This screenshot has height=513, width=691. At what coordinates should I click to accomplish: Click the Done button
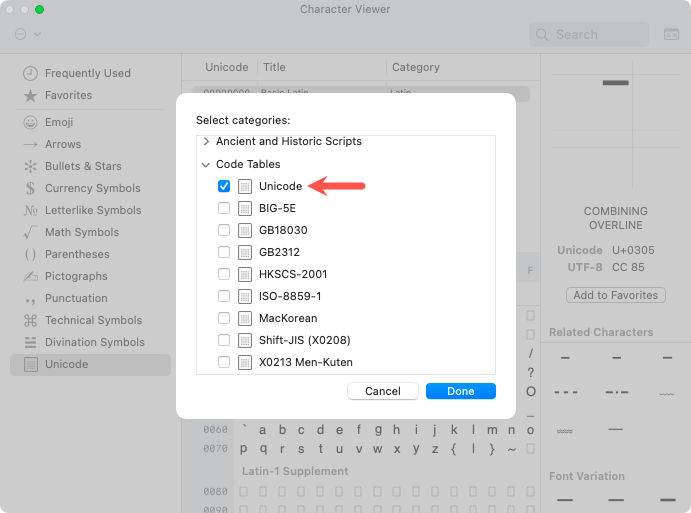click(460, 391)
